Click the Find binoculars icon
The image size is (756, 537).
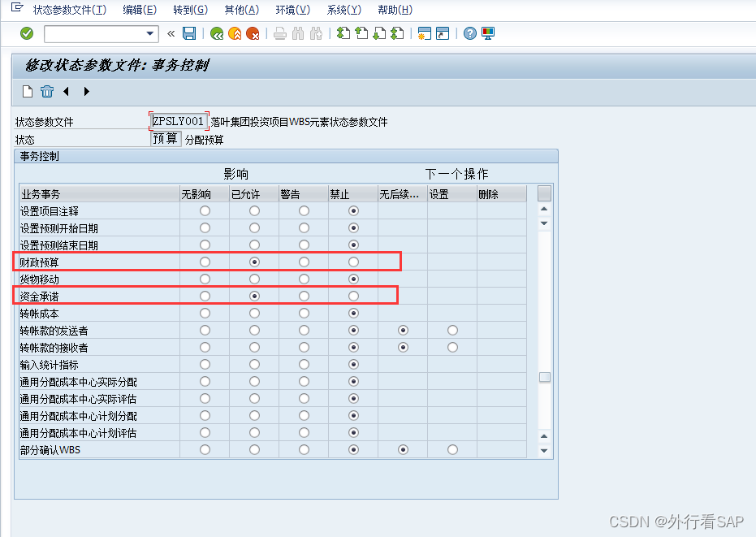tap(298, 33)
